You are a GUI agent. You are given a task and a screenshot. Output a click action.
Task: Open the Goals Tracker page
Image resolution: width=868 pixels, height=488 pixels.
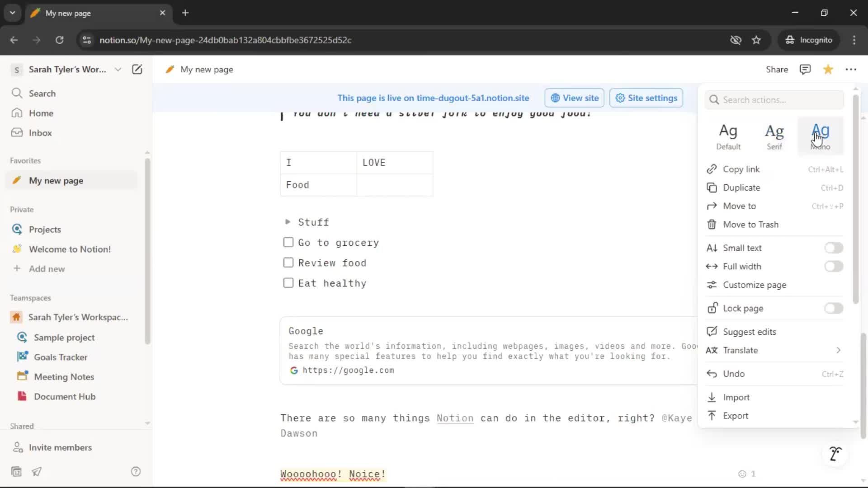point(61,357)
